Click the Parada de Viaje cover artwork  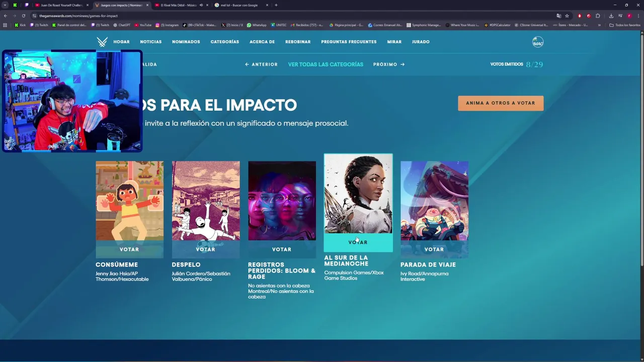[x=434, y=201]
